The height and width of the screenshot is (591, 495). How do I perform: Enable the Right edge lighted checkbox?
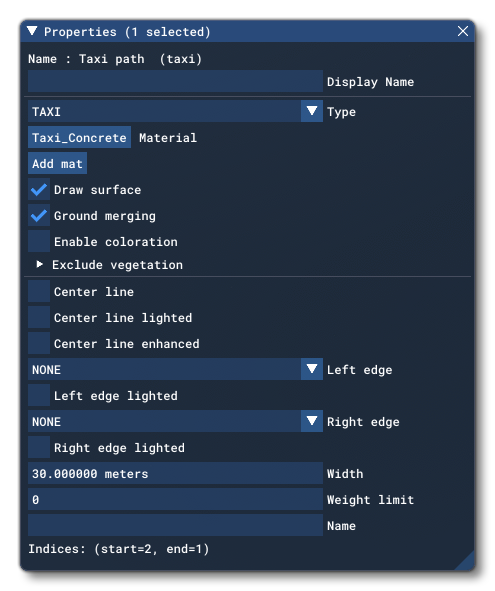coord(39,447)
